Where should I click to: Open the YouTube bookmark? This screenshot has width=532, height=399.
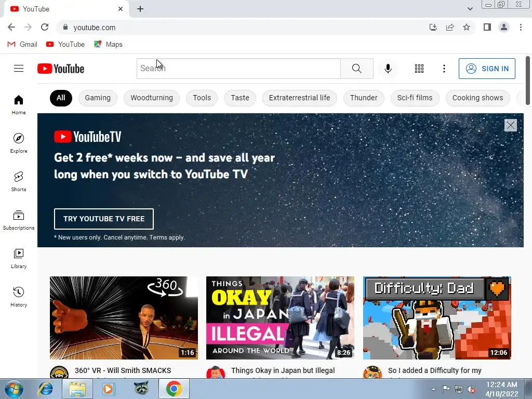click(65, 45)
